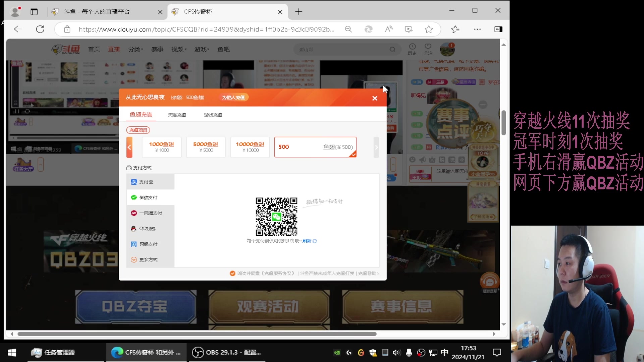Open the 历史 history icon
644x362 pixels.
(412, 49)
